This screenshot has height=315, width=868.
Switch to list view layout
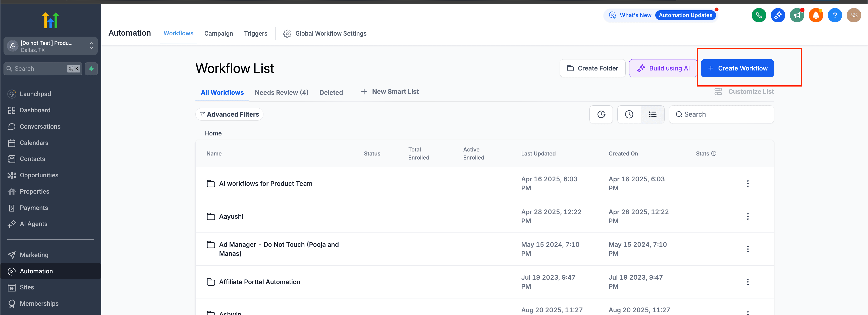[653, 114]
